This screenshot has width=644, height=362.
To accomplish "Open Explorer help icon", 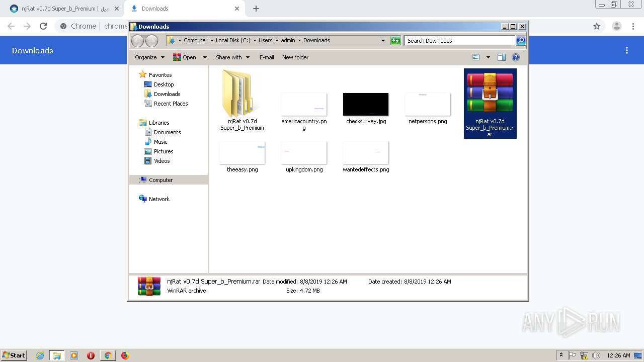I will pyautogui.click(x=515, y=57).
